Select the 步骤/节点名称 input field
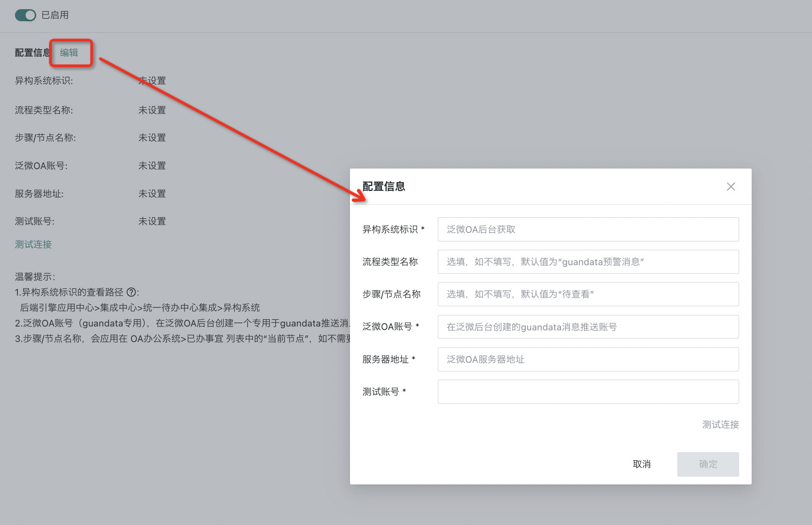 coord(588,294)
